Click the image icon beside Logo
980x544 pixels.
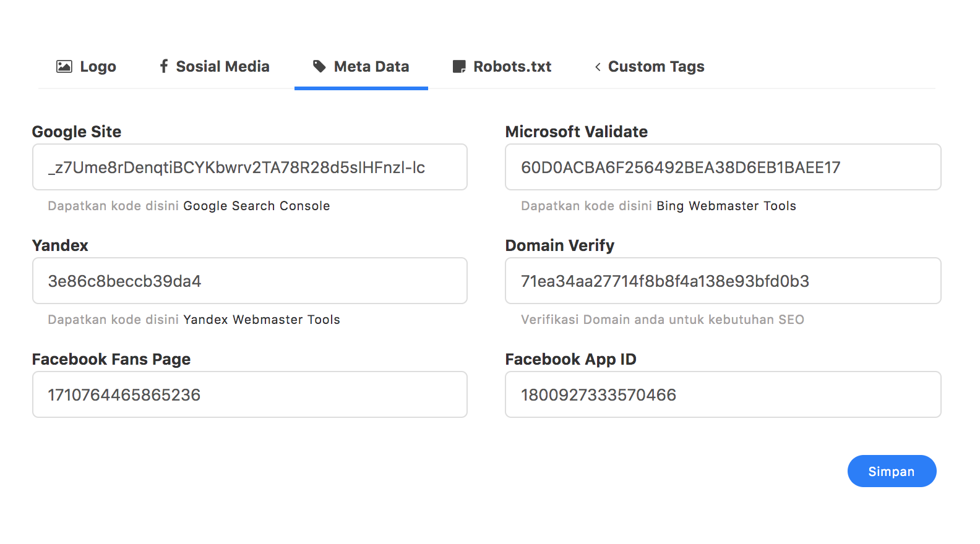pos(64,67)
